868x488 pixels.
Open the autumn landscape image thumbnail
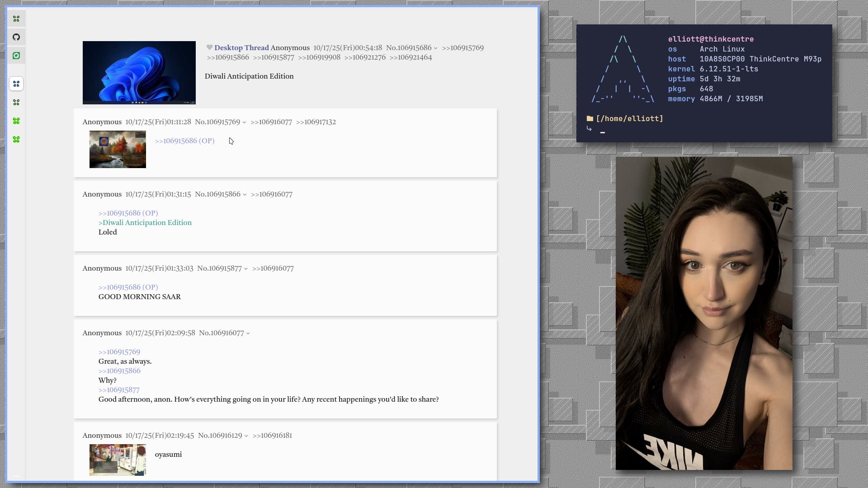pyautogui.click(x=118, y=149)
